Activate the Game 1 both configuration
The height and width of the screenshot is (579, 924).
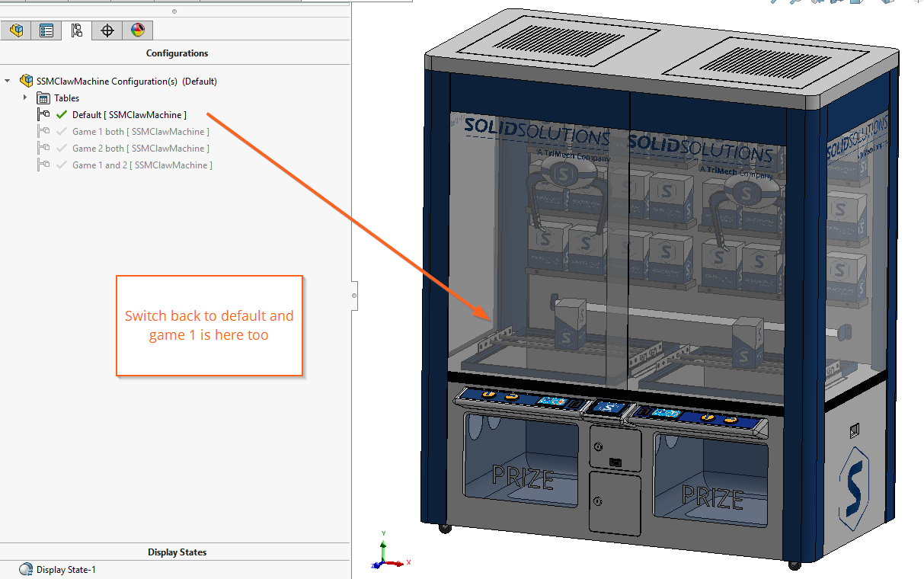coord(140,131)
